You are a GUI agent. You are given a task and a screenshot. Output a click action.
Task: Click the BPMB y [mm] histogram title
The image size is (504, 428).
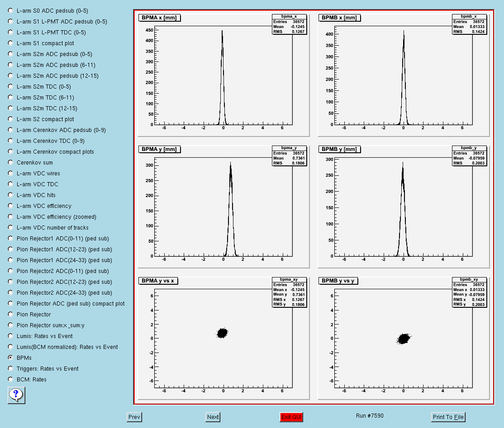click(339, 149)
